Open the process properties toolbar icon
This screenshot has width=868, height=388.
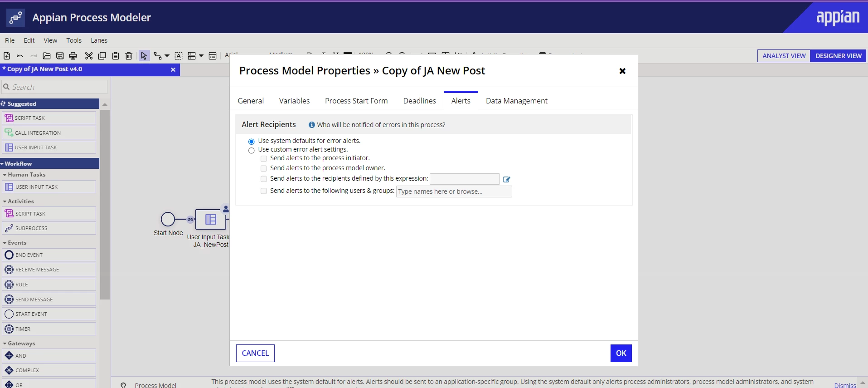click(x=213, y=56)
